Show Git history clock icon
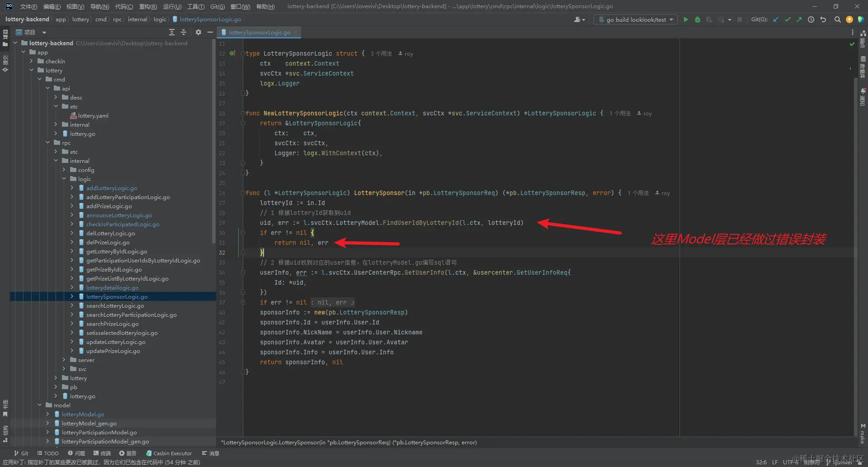The height and width of the screenshot is (467, 868). [x=811, y=19]
